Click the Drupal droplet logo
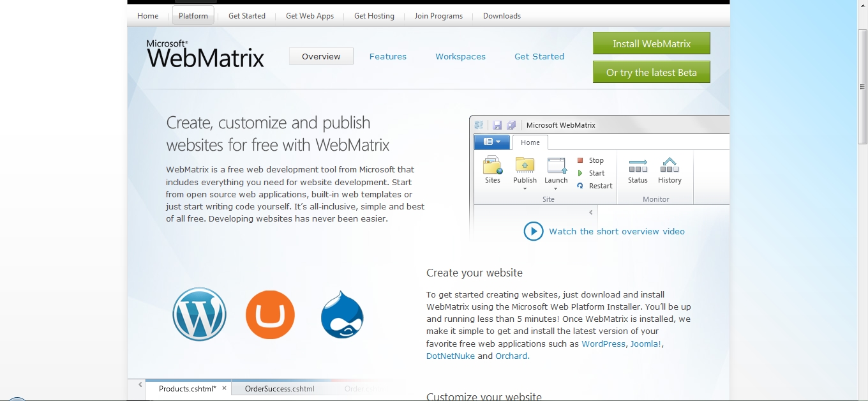Image resolution: width=868 pixels, height=401 pixels. tap(342, 314)
